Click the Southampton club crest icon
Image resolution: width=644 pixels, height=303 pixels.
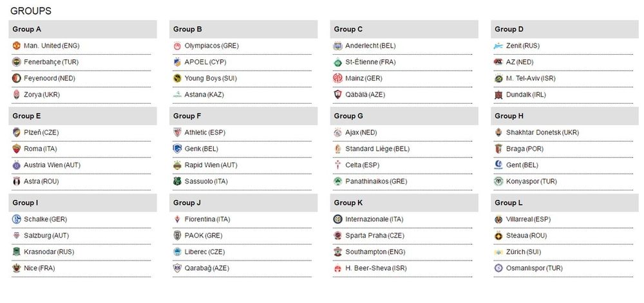click(x=337, y=252)
